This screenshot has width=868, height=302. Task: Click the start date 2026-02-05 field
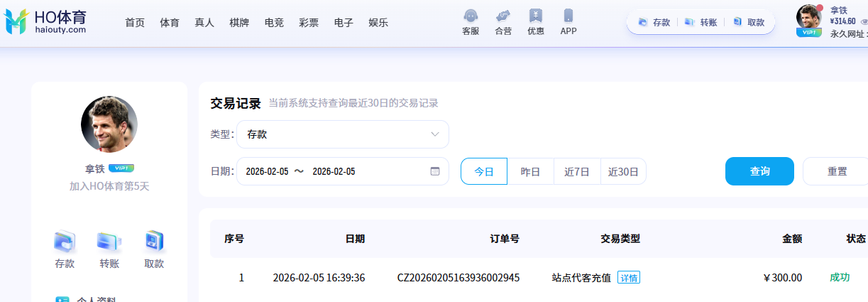[267, 171]
